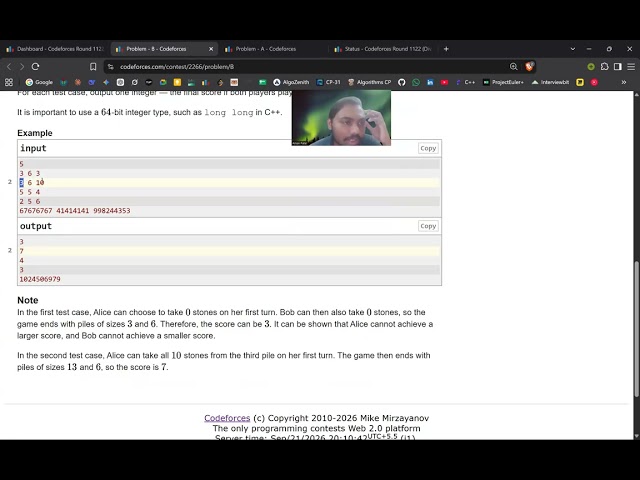Click the output value 1024506979
This screenshot has width=640, height=480.
pos(40,279)
